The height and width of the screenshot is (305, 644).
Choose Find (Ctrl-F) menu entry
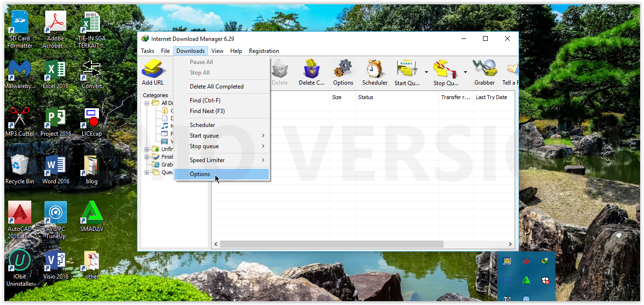(222, 101)
